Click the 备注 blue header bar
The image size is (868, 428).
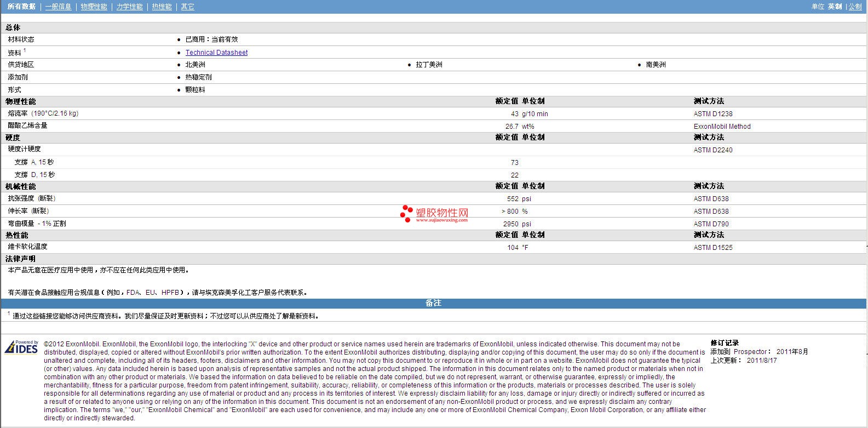click(x=433, y=303)
